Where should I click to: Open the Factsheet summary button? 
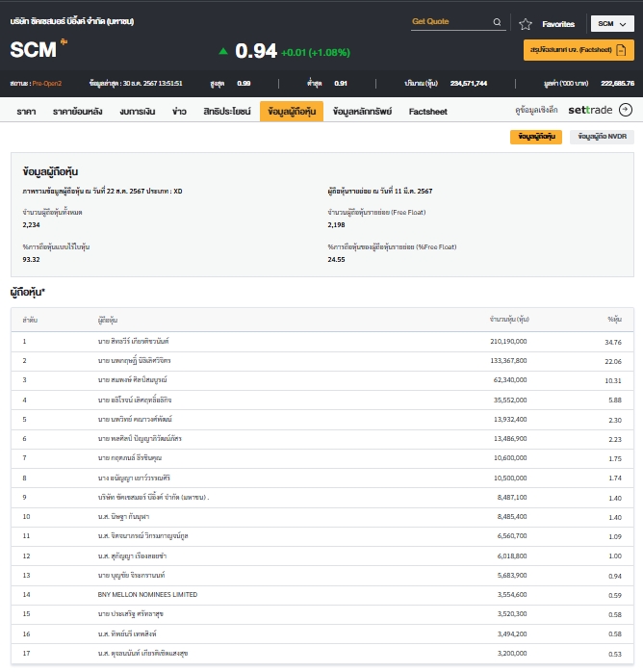tap(579, 50)
